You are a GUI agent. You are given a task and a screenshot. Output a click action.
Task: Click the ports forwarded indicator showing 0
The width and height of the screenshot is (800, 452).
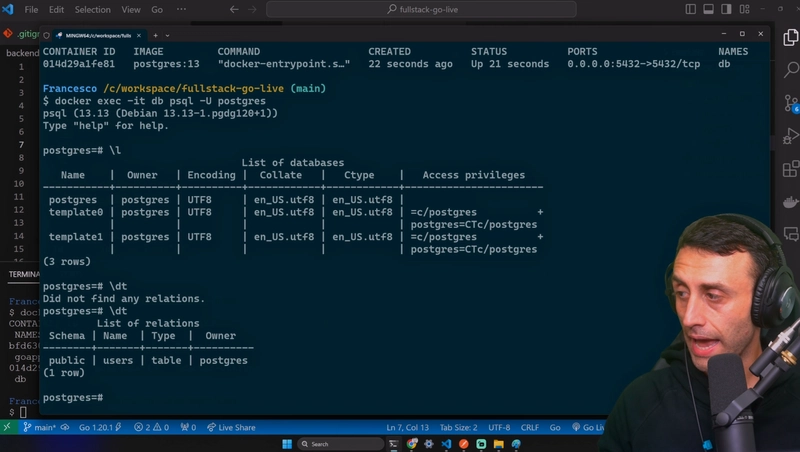tap(188, 428)
